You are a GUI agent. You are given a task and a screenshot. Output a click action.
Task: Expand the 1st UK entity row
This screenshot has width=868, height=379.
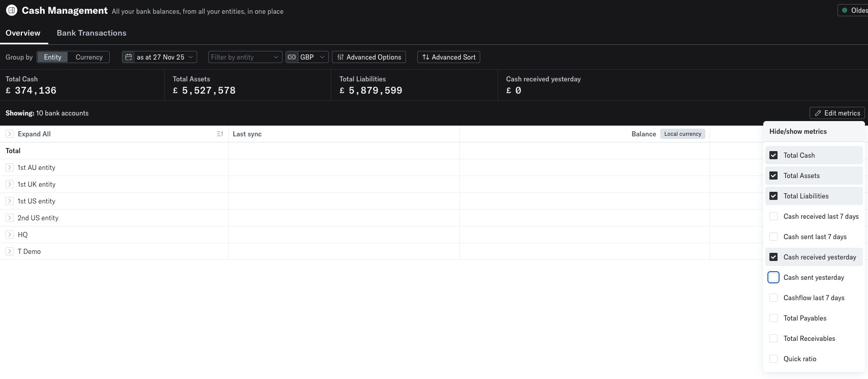[x=10, y=184]
